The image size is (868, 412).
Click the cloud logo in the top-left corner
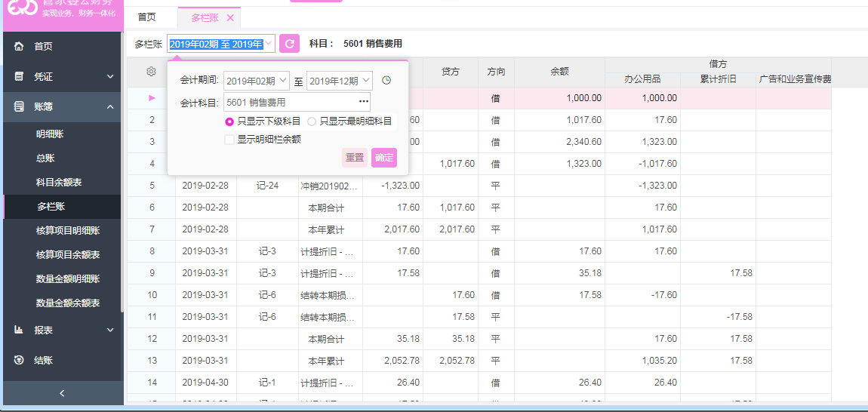[x=23, y=8]
